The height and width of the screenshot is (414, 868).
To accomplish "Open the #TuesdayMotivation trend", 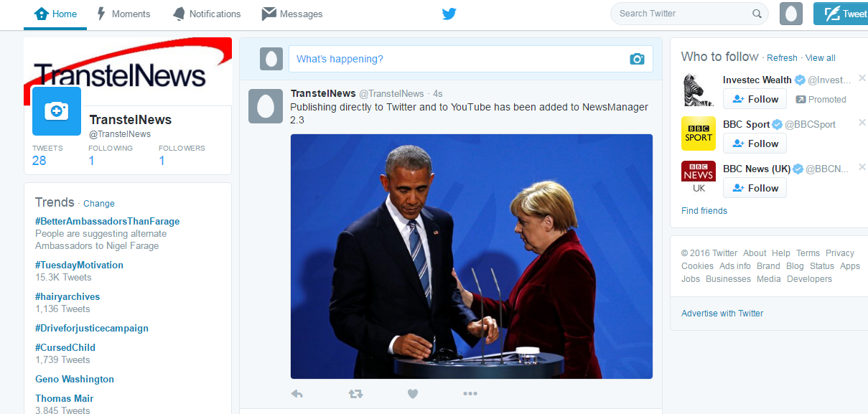I will pos(79,265).
